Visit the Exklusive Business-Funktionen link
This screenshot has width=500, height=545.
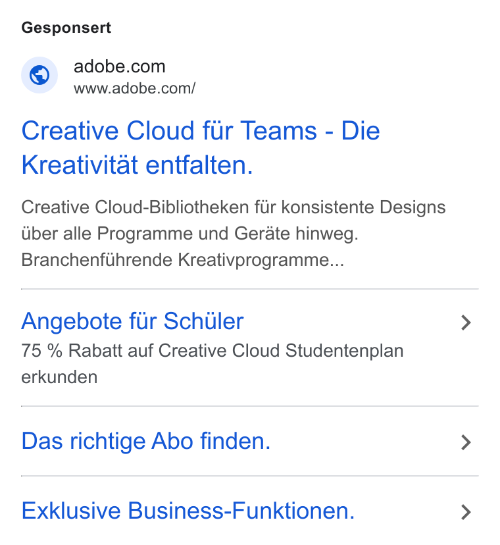pos(188,511)
